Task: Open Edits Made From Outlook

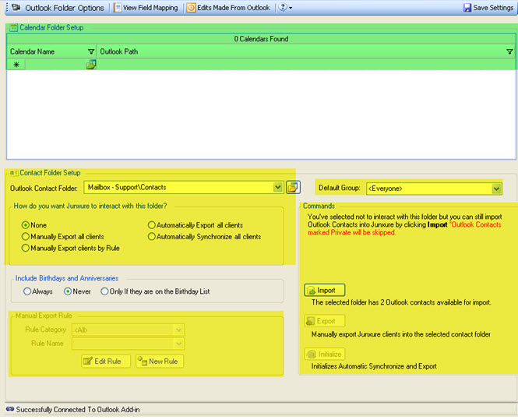Action: tap(228, 8)
